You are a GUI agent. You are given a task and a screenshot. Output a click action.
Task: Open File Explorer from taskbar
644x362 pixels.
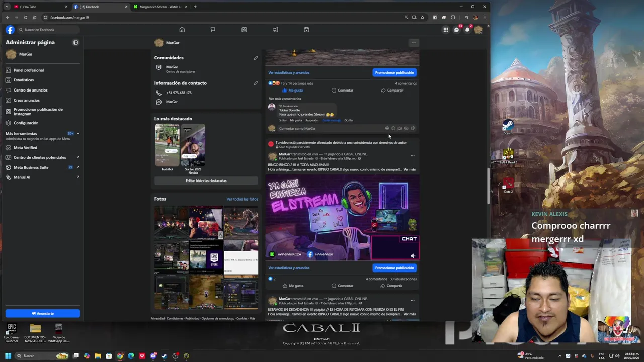coord(98,356)
